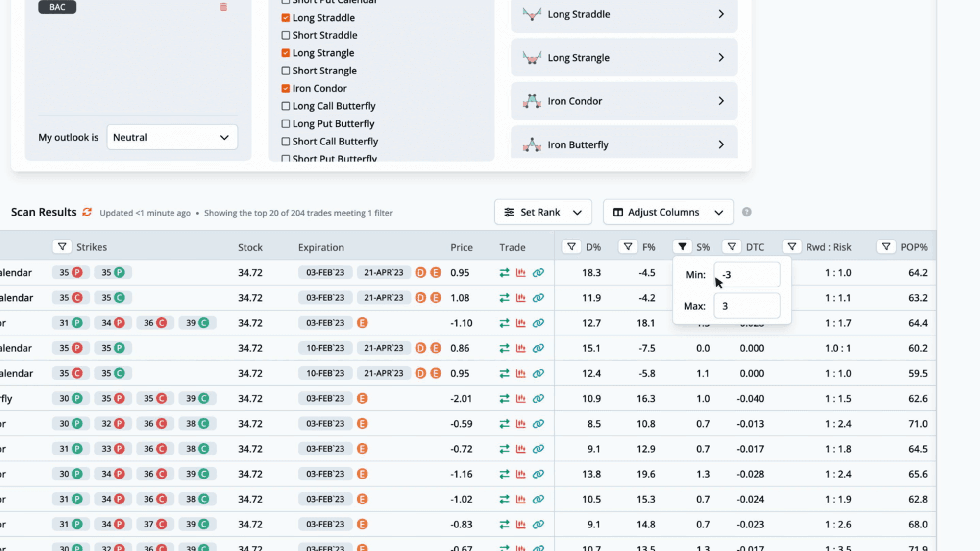Select the BAC ticker tag
The width and height of the screenshot is (980, 551).
[x=57, y=7]
